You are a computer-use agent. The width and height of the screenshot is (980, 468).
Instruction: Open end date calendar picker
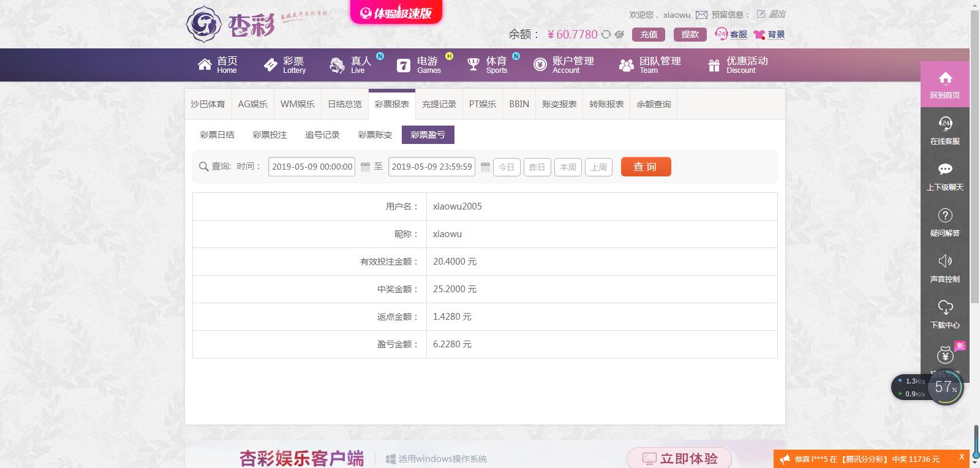tap(485, 167)
